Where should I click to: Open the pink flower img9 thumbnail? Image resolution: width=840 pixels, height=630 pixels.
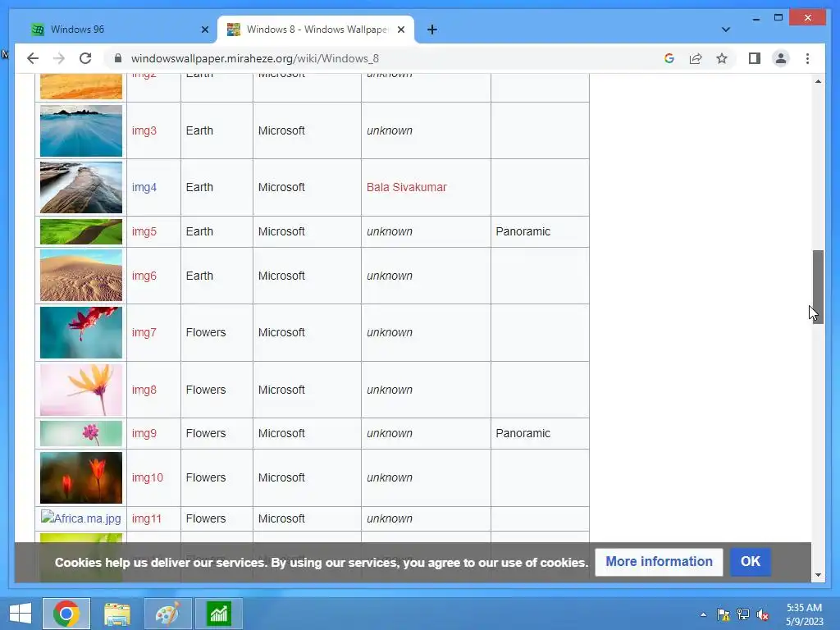point(81,433)
